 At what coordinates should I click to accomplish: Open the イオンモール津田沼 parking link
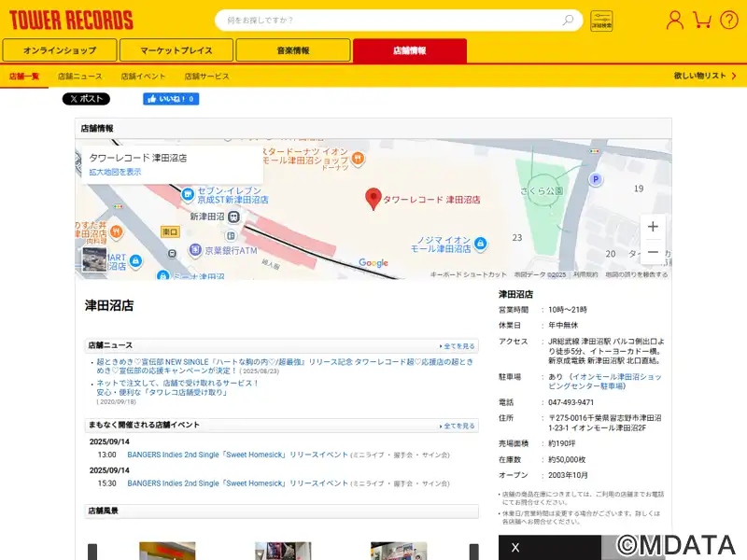point(606,382)
